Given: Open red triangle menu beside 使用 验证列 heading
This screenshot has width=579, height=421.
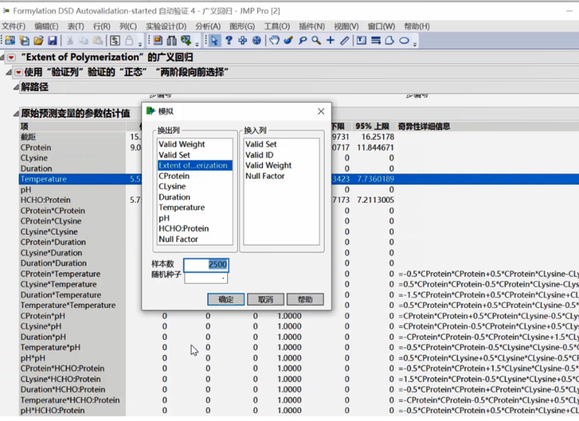Looking at the screenshot, I should pyautogui.click(x=18, y=72).
